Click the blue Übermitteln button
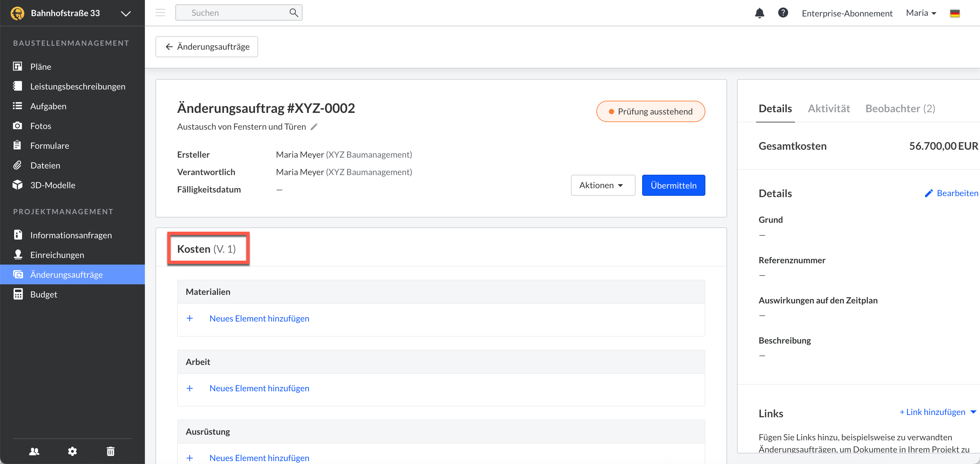The height and width of the screenshot is (464, 980). (x=673, y=185)
